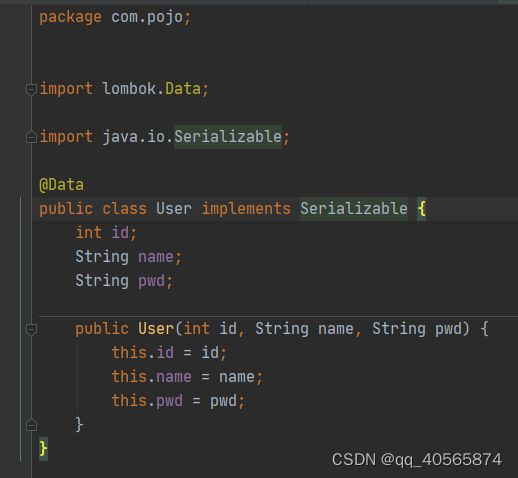Viewport: 518px width, 478px height.
Task: Collapse the User constructor fold marker
Action: [x=31, y=329]
